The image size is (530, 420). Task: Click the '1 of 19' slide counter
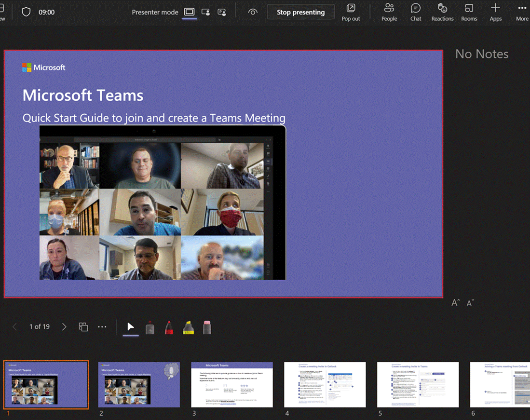click(40, 327)
